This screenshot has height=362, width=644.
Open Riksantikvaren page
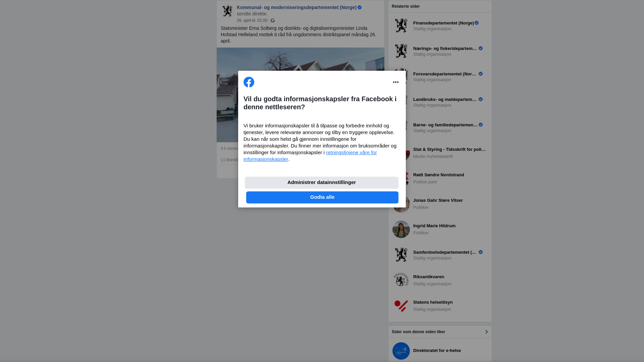pos(429,277)
